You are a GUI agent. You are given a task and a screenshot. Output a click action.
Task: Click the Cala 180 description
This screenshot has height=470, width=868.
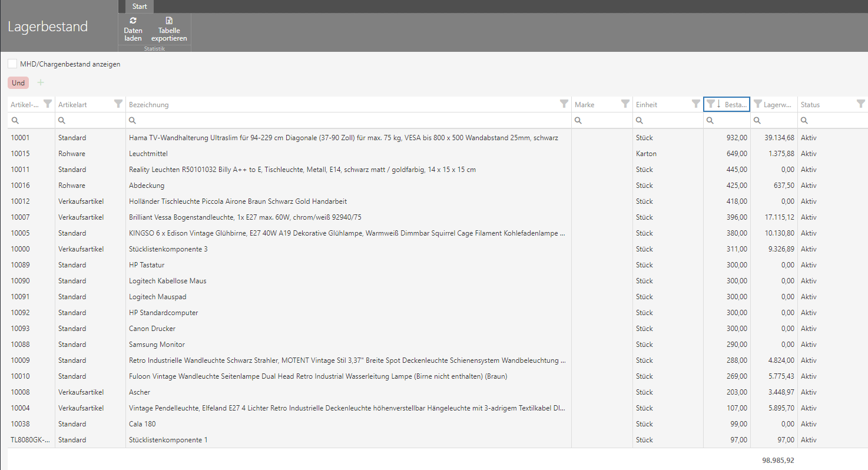tap(143, 424)
